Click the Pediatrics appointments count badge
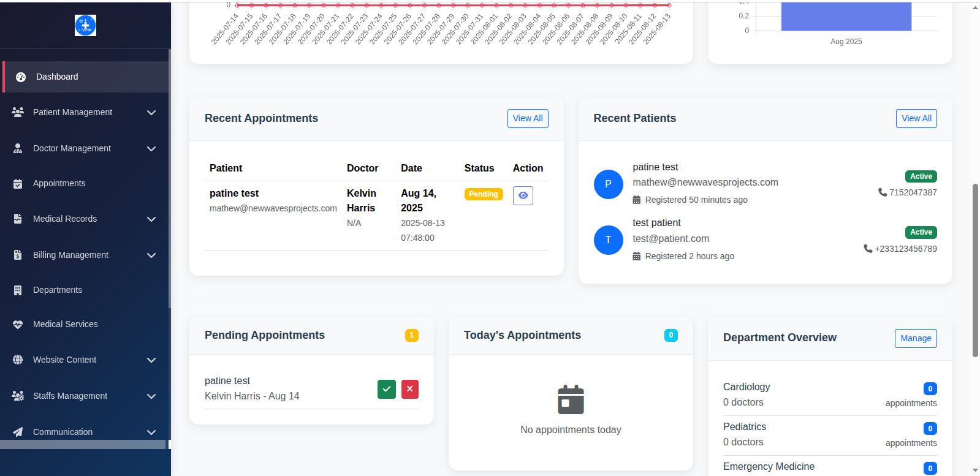Screen dimensions: 980x476 930,428
